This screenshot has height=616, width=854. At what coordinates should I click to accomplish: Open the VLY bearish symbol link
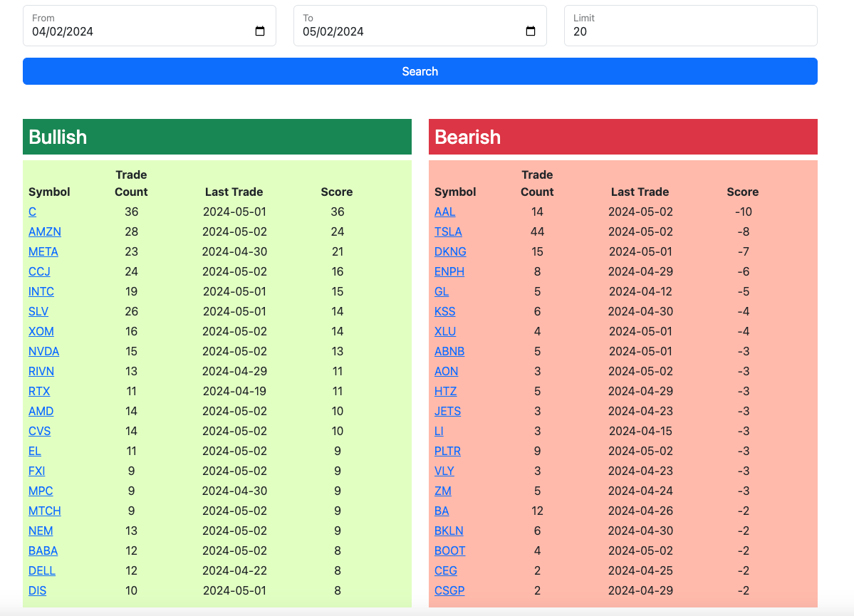coord(444,471)
